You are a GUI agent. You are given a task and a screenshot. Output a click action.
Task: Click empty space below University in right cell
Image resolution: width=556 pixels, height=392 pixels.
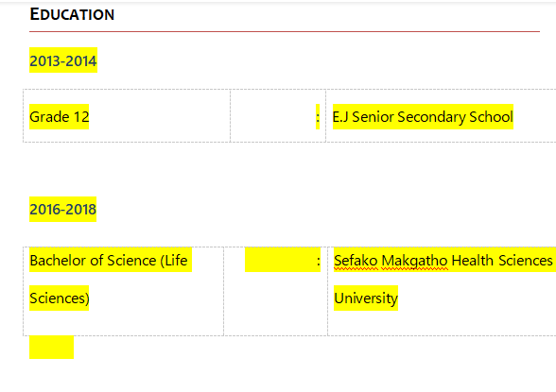(x=442, y=323)
